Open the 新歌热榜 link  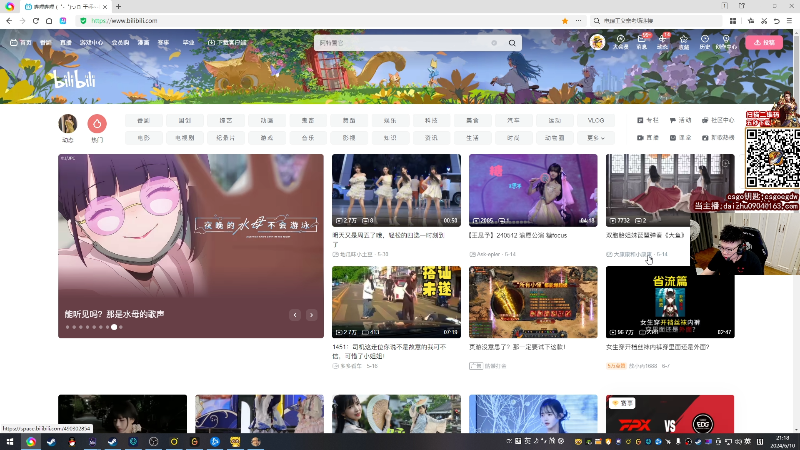718,138
